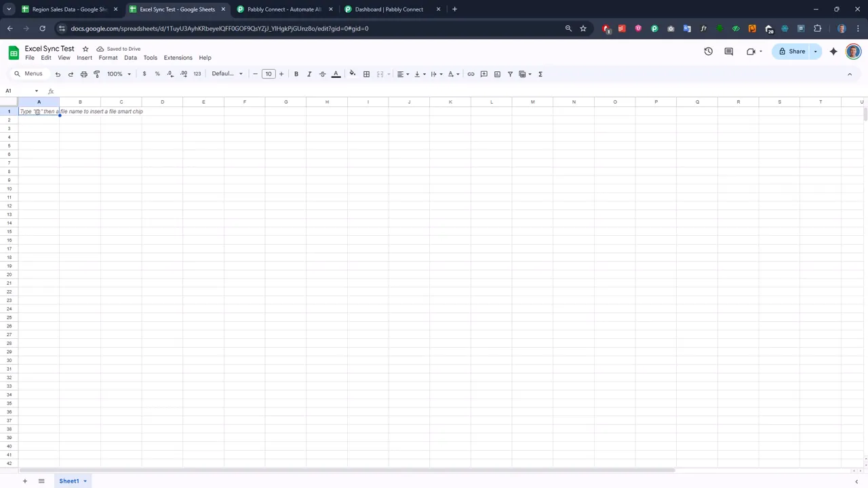Viewport: 868px width, 488px height.
Task: Expand the font family Default dropdown
Action: (x=226, y=74)
